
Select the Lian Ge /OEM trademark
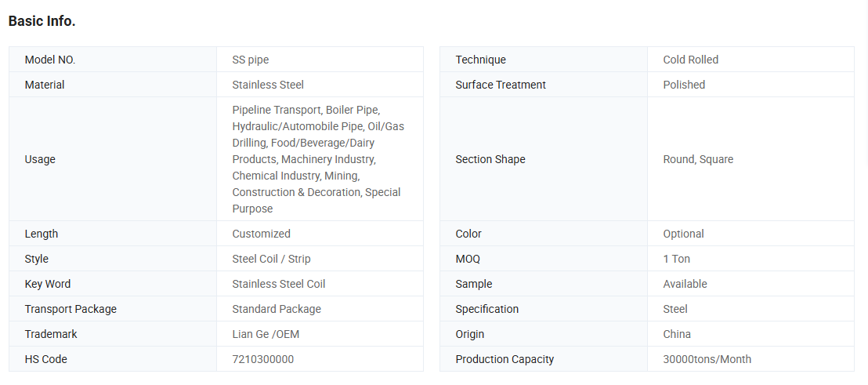pyautogui.click(x=266, y=334)
